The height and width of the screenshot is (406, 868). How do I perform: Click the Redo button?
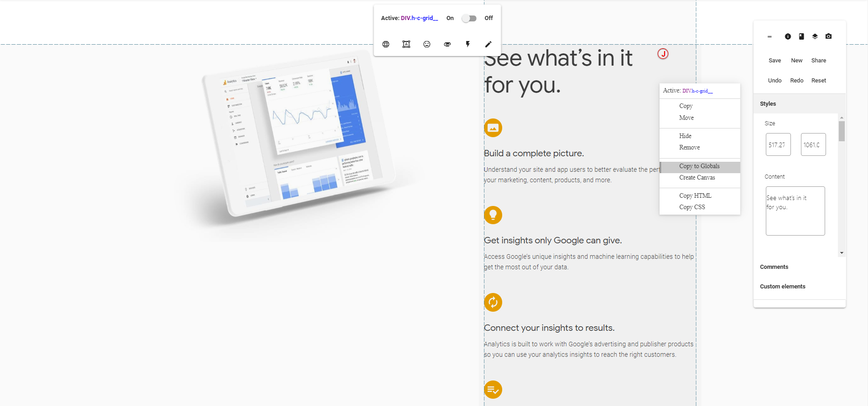coord(796,81)
